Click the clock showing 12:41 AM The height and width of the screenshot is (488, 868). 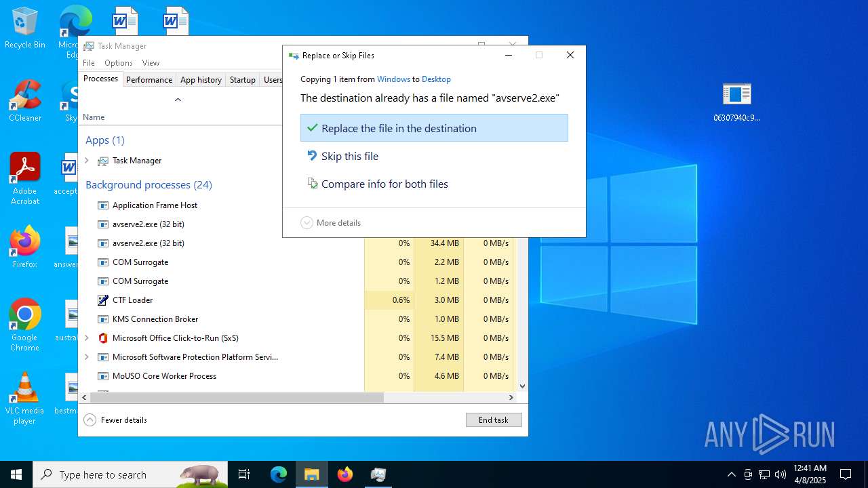(810, 474)
